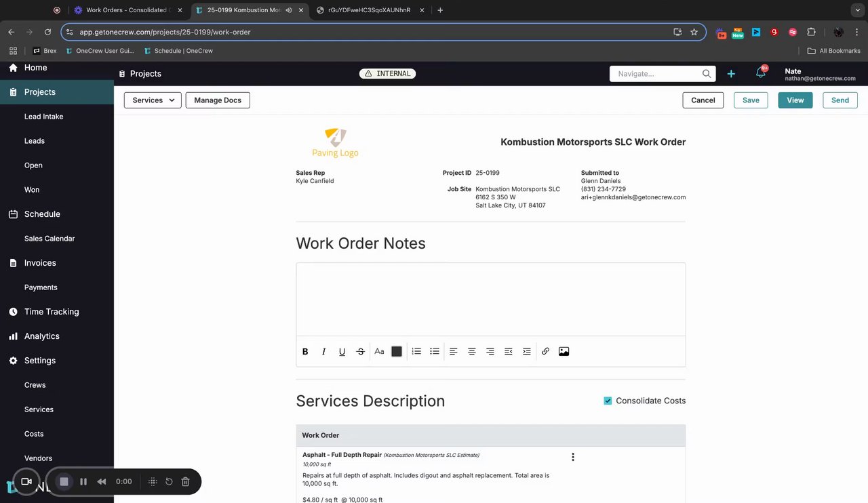Go to Invoices in the sidebar

(40, 263)
